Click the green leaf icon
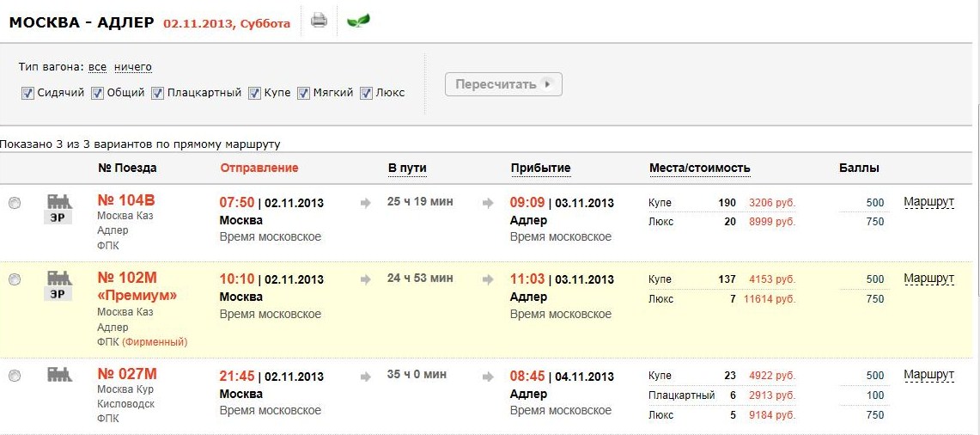This screenshot has height=435, width=980. tap(357, 21)
